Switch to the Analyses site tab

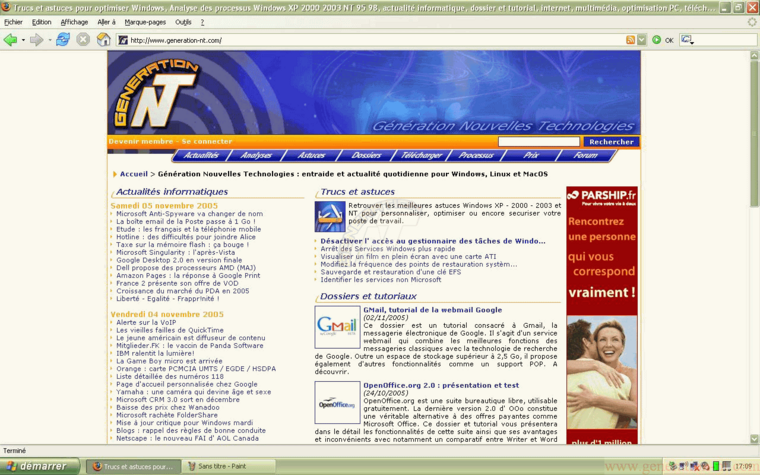coord(256,155)
